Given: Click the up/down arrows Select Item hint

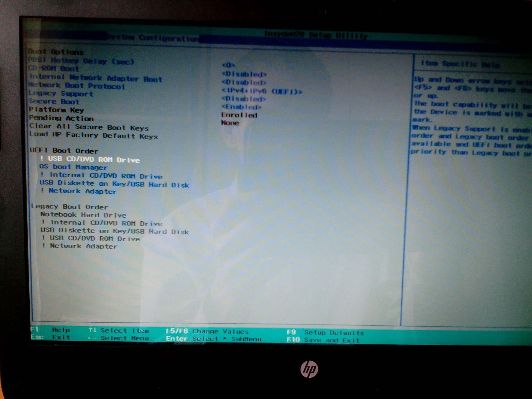Looking at the screenshot, I should tap(119, 330).
